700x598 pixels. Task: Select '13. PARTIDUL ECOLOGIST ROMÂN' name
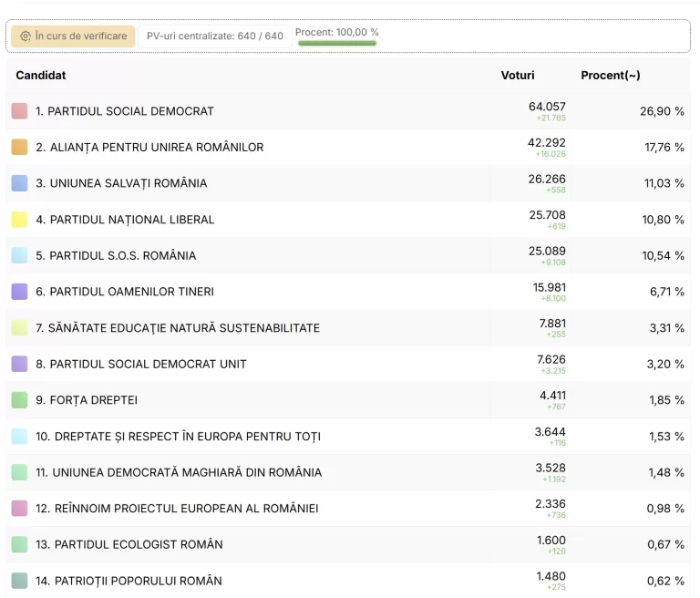(129, 544)
